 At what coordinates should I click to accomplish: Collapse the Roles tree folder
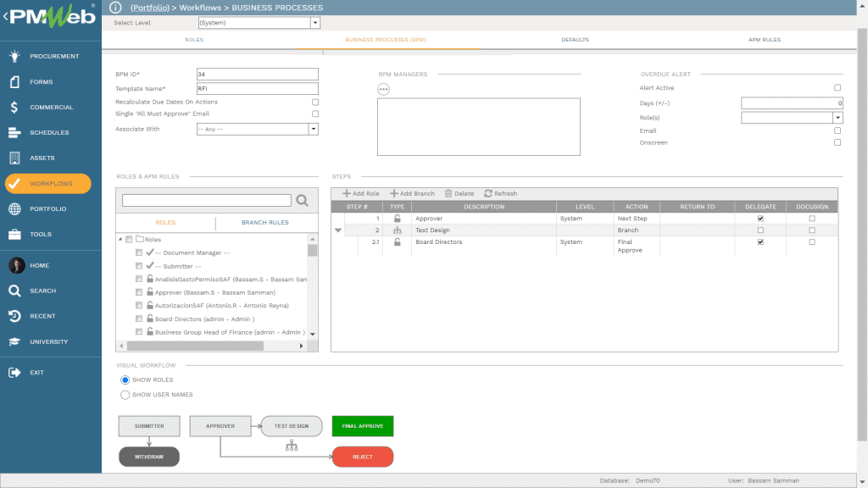[120, 239]
